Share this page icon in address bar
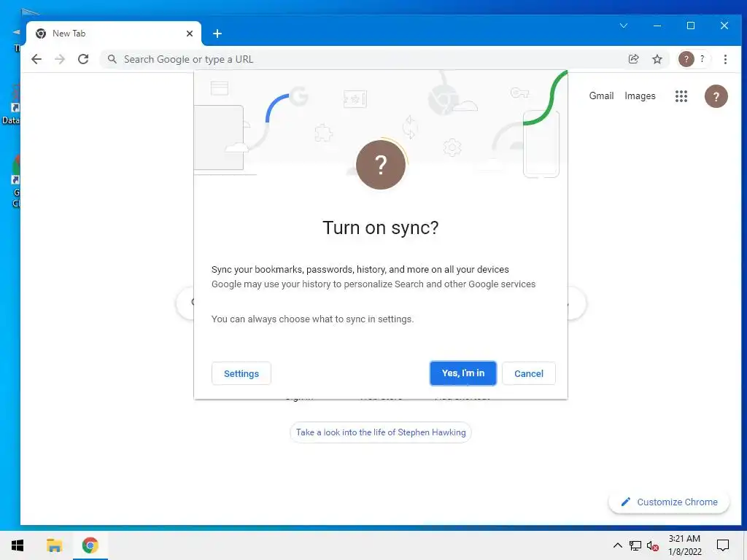 point(634,59)
